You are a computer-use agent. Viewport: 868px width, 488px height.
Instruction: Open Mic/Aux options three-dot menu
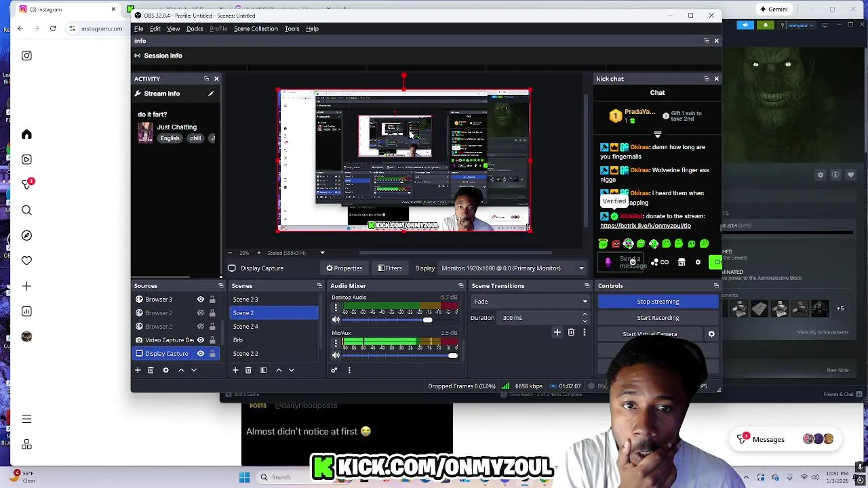click(x=336, y=344)
